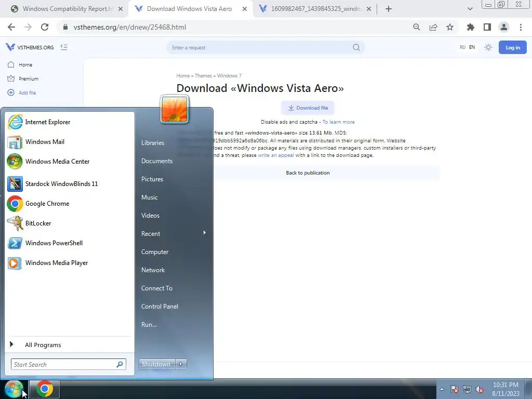Screen dimensions: 532x399
Task: Click the muted volume tray icon
Action: point(480,389)
